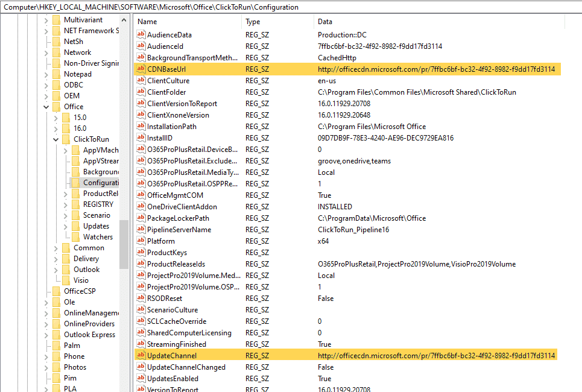This screenshot has width=582, height=392.
Task: Select the SharedComputerLicensing value icon
Action: click(141, 333)
